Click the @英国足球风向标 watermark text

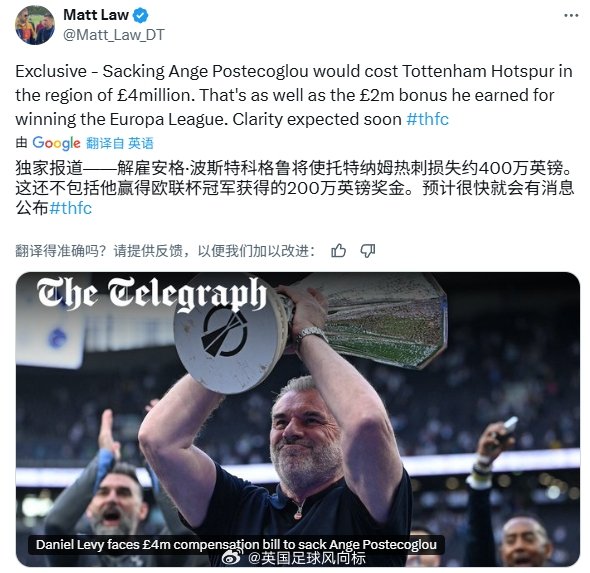coord(306,558)
